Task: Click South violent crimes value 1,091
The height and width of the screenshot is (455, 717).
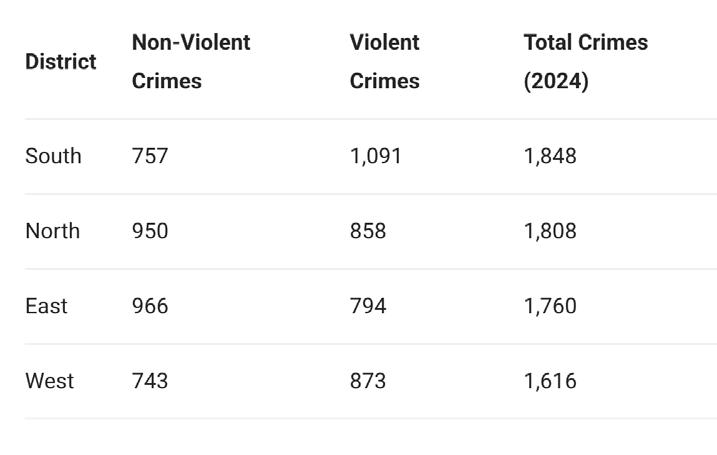Action: click(x=375, y=156)
